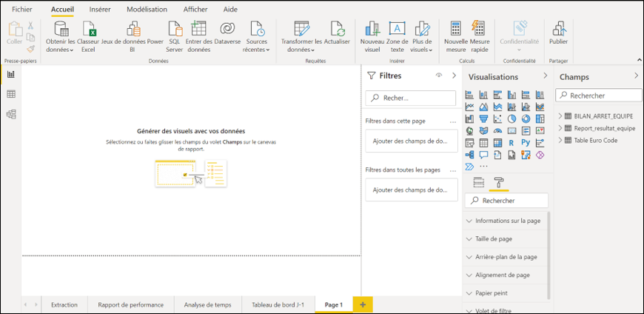
Task: Switch to the Afficher ribbon tab
Action: click(195, 9)
